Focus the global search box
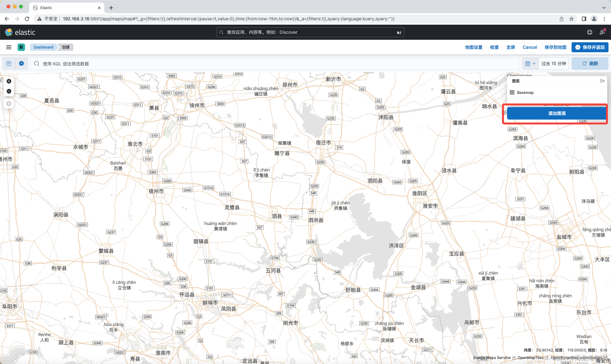The image size is (611, 364). pyautogui.click(x=310, y=32)
